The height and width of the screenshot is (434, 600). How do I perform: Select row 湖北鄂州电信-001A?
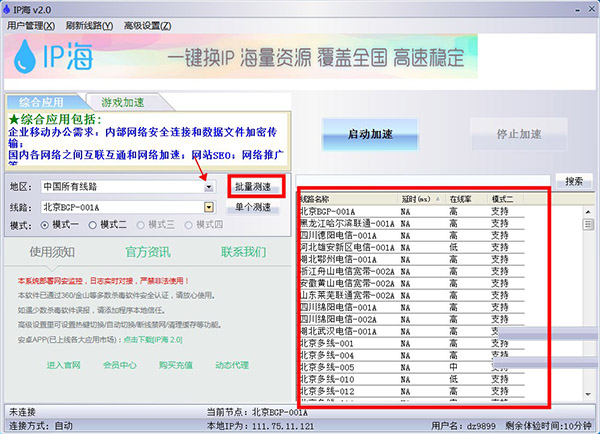(x=412, y=259)
